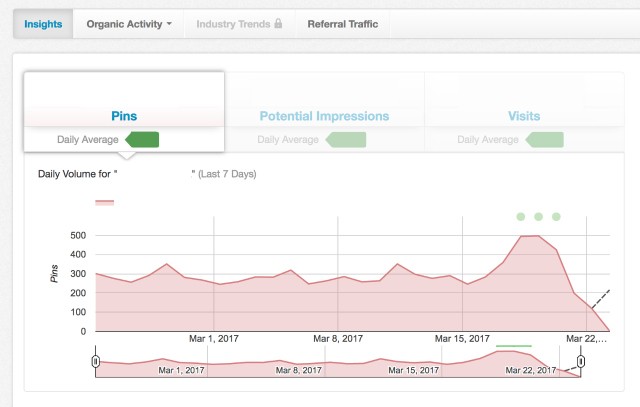This screenshot has height=407, width=640.
Task: Open the Organic Activity dropdown menu
Action: pyautogui.click(x=129, y=23)
